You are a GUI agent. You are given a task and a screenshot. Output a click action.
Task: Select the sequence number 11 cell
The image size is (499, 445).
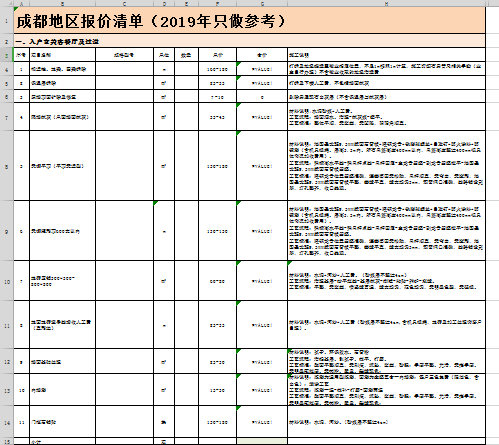tap(22, 422)
